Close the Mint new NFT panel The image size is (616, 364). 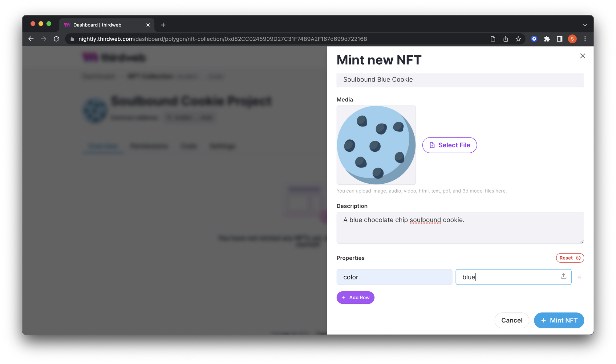coord(582,56)
